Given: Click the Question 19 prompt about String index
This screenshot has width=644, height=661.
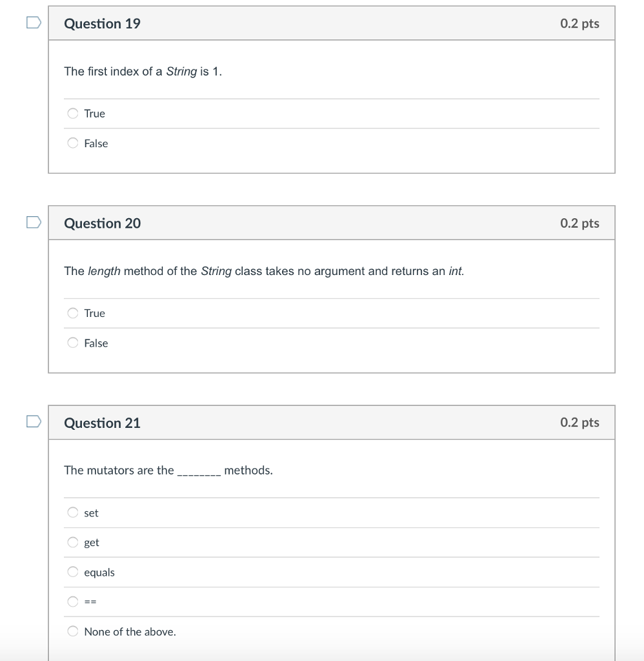Looking at the screenshot, I should click(143, 72).
